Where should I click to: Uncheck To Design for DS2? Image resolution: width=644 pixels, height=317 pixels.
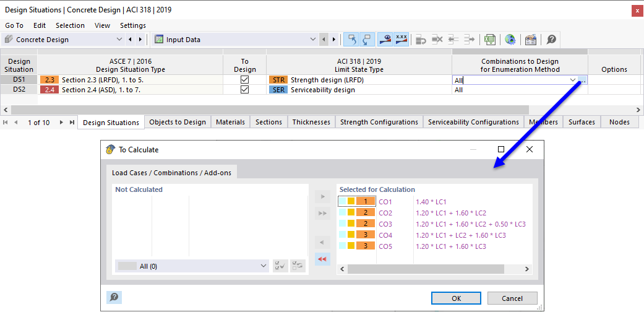(244, 90)
